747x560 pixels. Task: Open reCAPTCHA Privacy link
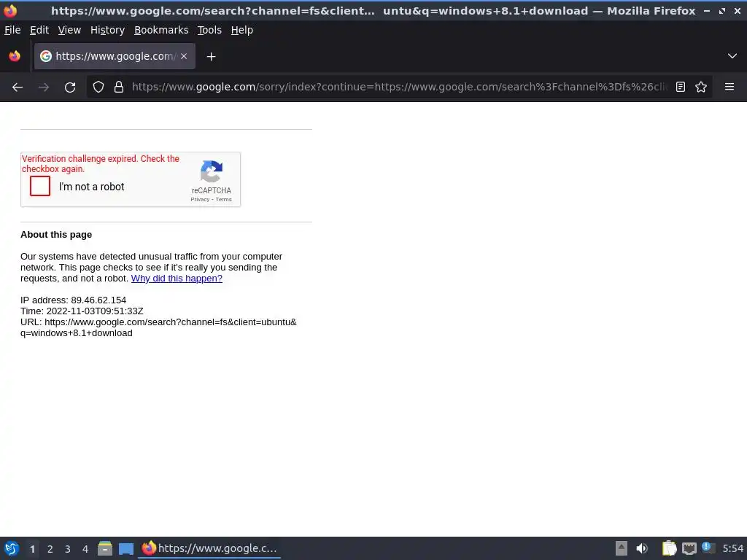[x=200, y=200]
